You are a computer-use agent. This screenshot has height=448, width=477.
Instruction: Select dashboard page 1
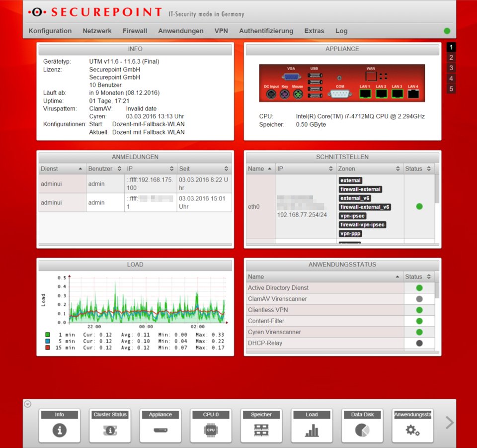pyautogui.click(x=451, y=47)
